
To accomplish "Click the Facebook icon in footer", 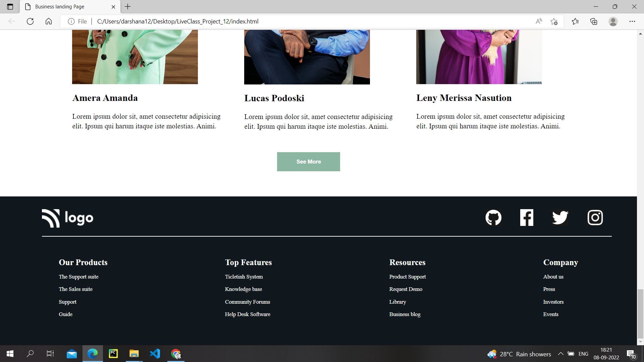I will point(527,218).
